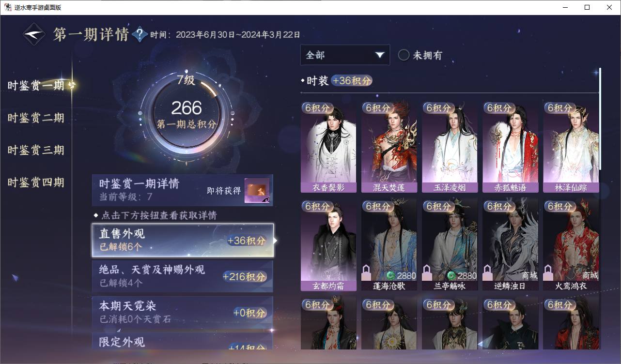Click the back arrow diamond icon
This screenshot has height=364, width=621.
pos(34,34)
